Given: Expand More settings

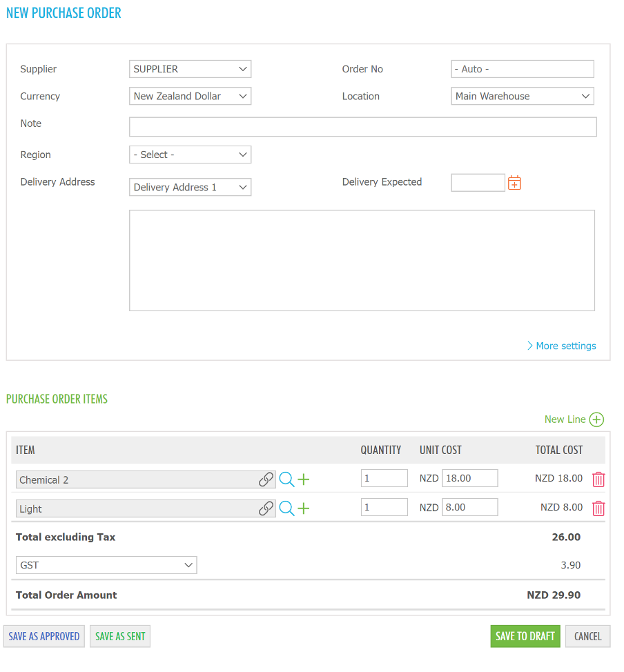Looking at the screenshot, I should point(561,346).
